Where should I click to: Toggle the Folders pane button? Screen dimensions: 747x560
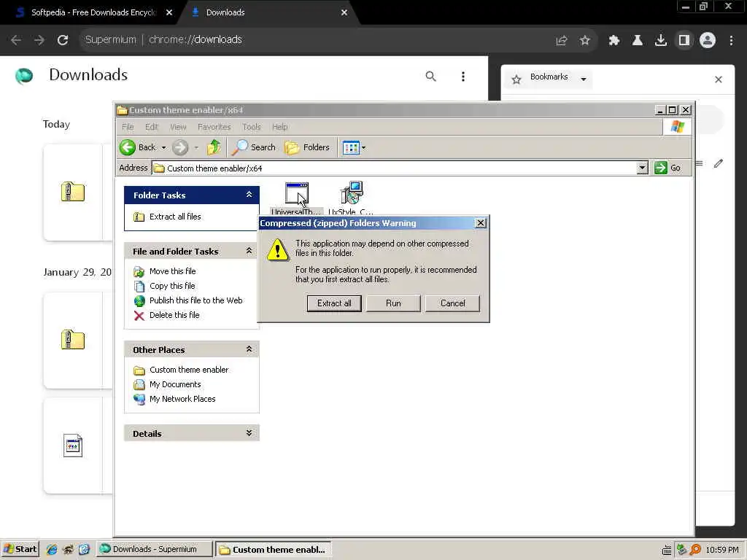pos(307,147)
